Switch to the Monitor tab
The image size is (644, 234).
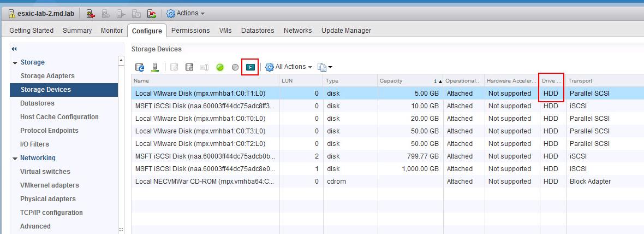(x=112, y=31)
